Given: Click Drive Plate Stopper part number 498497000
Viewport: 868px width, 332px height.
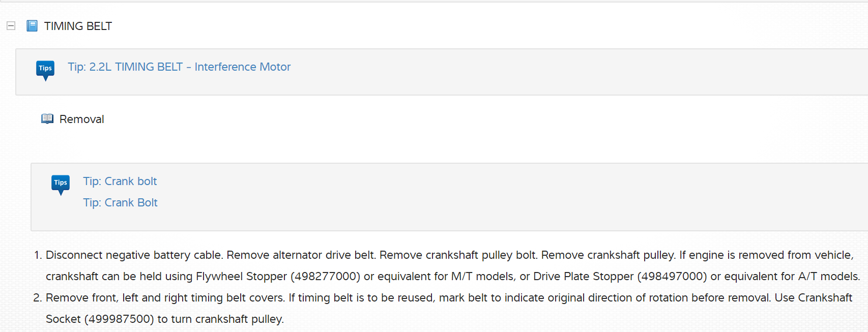Looking at the screenshot, I should (672, 277).
